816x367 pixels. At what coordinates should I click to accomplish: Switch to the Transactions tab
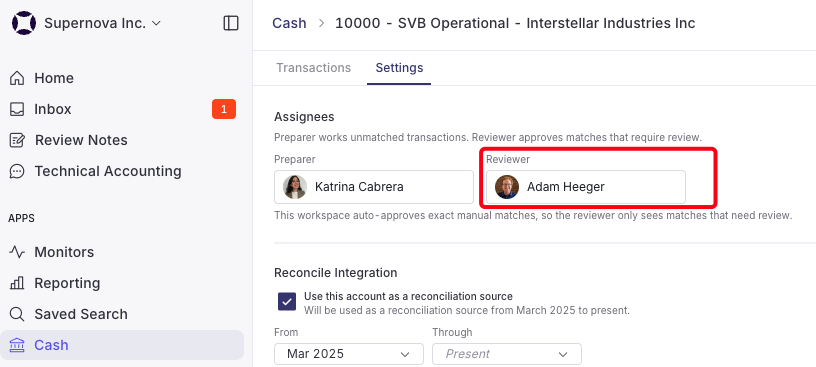pos(313,68)
